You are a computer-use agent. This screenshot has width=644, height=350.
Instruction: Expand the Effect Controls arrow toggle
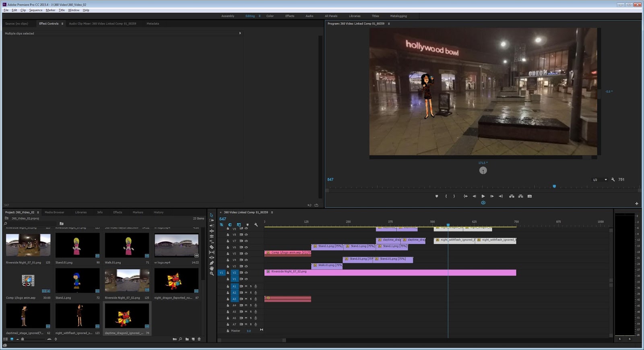(240, 33)
